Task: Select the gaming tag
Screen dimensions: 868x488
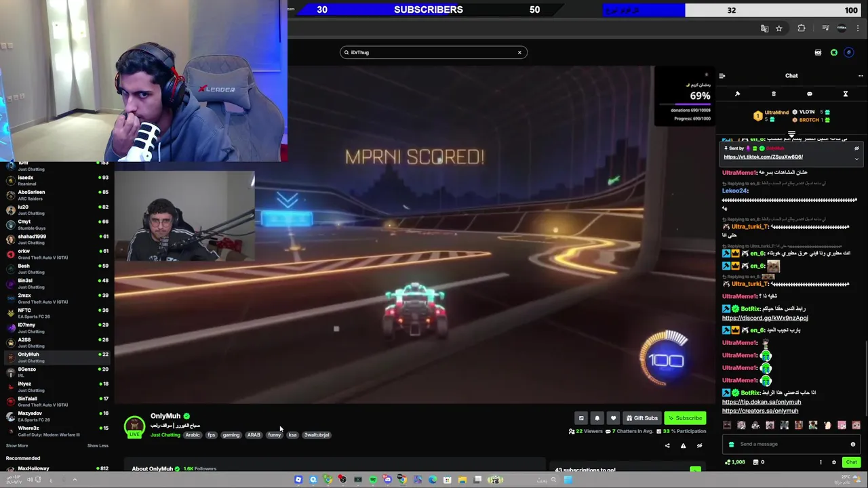Action: [231, 435]
